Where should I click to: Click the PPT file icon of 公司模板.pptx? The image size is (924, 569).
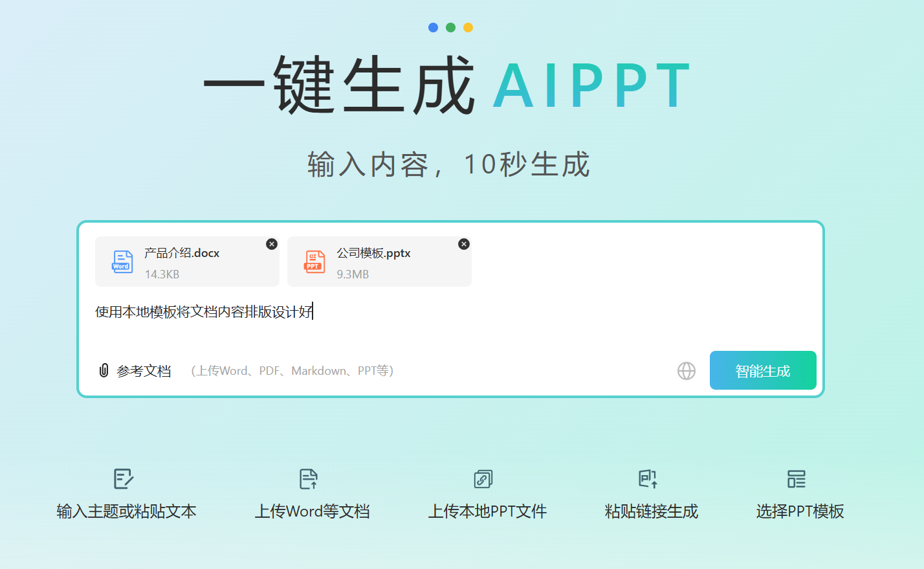314,262
